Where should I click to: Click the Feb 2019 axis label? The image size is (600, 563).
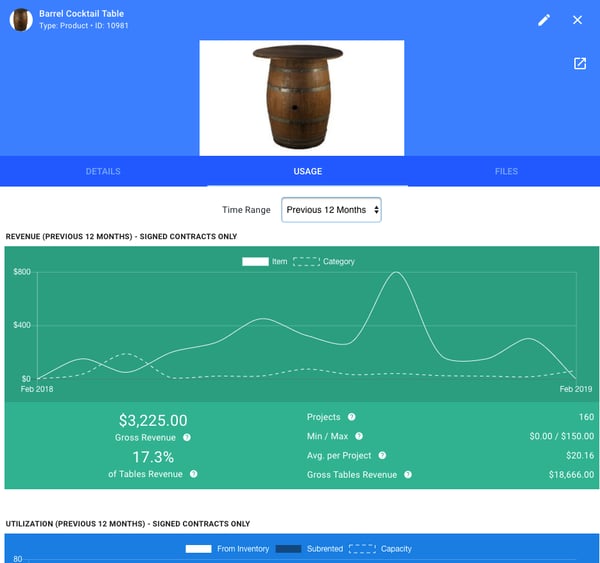[x=576, y=389]
